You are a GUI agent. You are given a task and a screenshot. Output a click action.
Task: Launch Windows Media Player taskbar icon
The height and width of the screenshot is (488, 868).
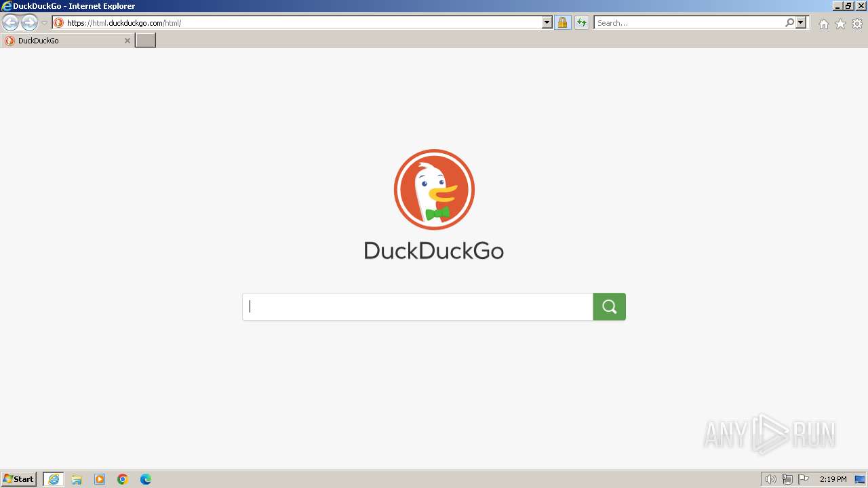tap(100, 479)
